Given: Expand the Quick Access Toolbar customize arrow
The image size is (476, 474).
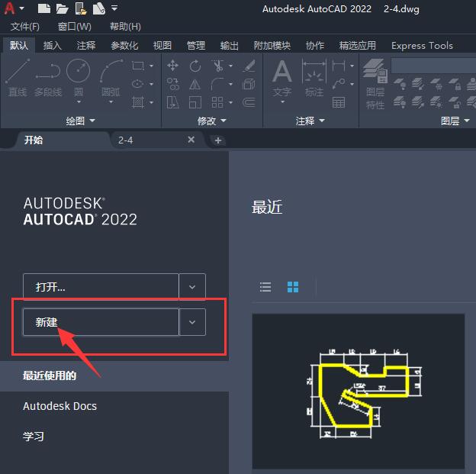Looking at the screenshot, I should (114, 8).
